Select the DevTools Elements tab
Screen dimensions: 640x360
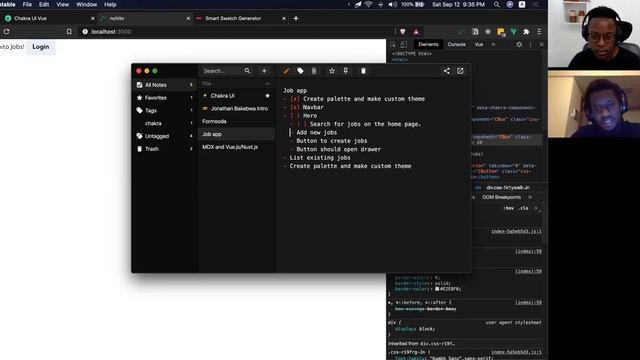[x=428, y=44]
